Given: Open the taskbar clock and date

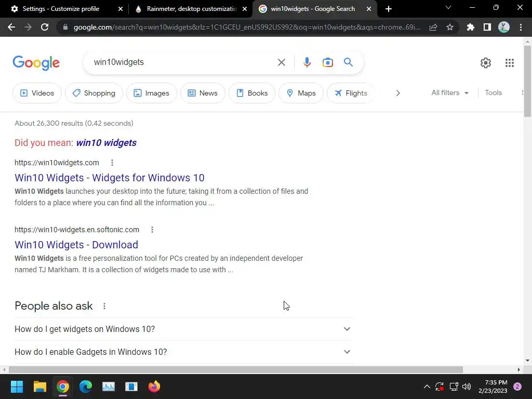Looking at the screenshot, I should coord(493,387).
